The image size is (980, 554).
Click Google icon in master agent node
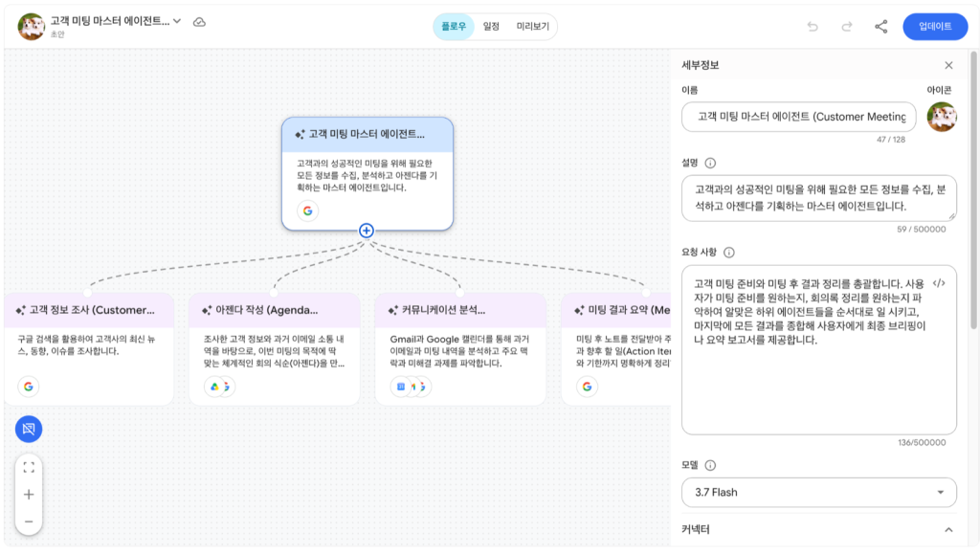point(307,211)
